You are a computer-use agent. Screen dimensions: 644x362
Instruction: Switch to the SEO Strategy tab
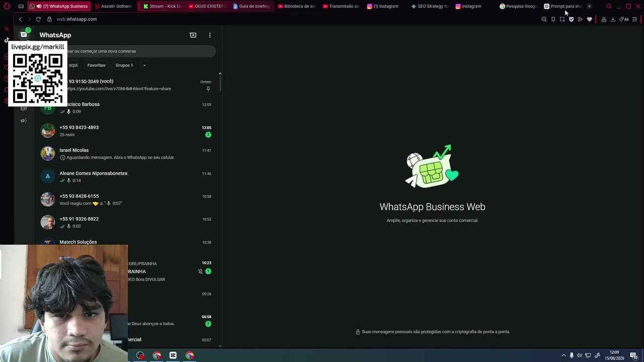coord(430,7)
